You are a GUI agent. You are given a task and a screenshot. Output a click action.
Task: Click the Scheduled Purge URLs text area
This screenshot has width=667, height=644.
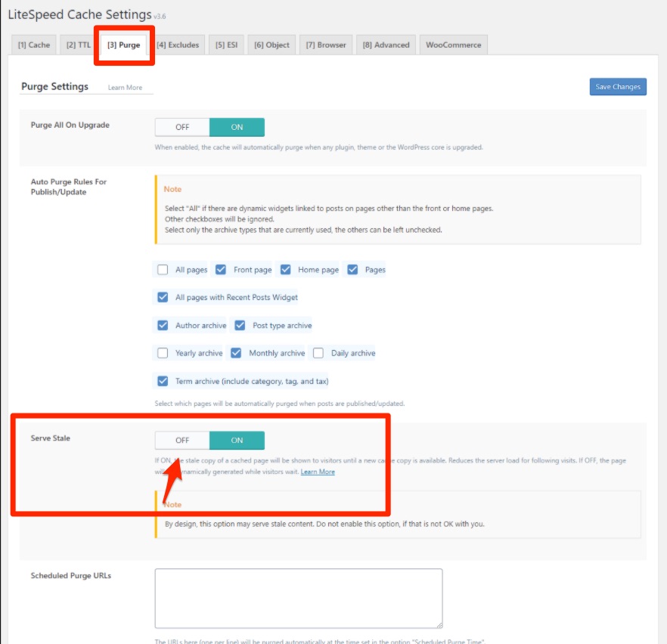pos(298,598)
